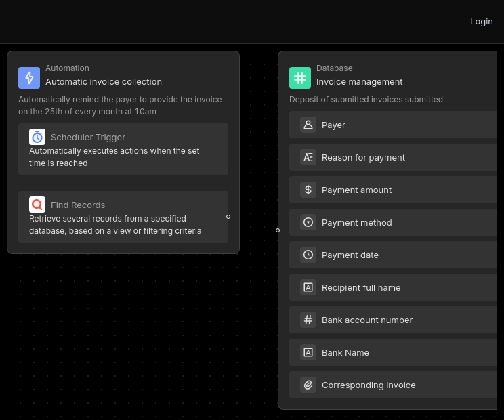Select the 'Payment amount' field row
Viewport: 504px width, 420px height.
coord(393,190)
